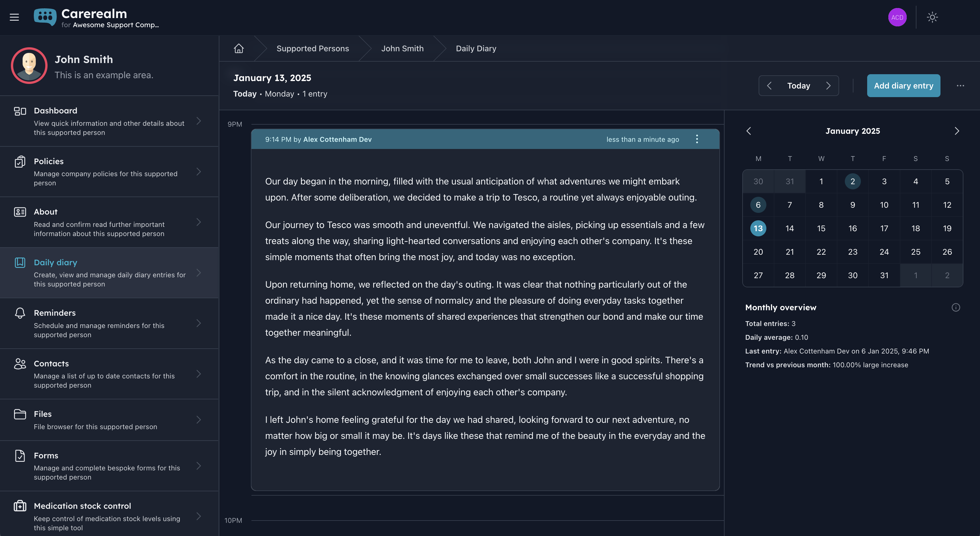The image size is (980, 536).
Task: Select January 6 in the calendar
Action: click(x=758, y=205)
